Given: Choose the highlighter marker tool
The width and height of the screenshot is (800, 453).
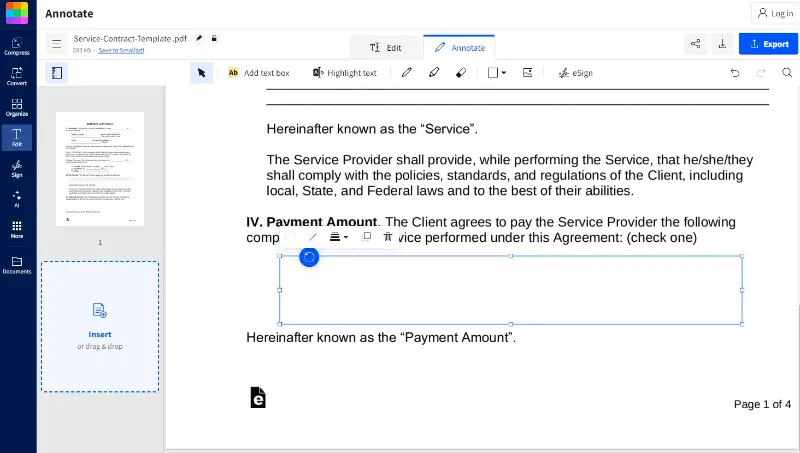Looking at the screenshot, I should tap(434, 73).
